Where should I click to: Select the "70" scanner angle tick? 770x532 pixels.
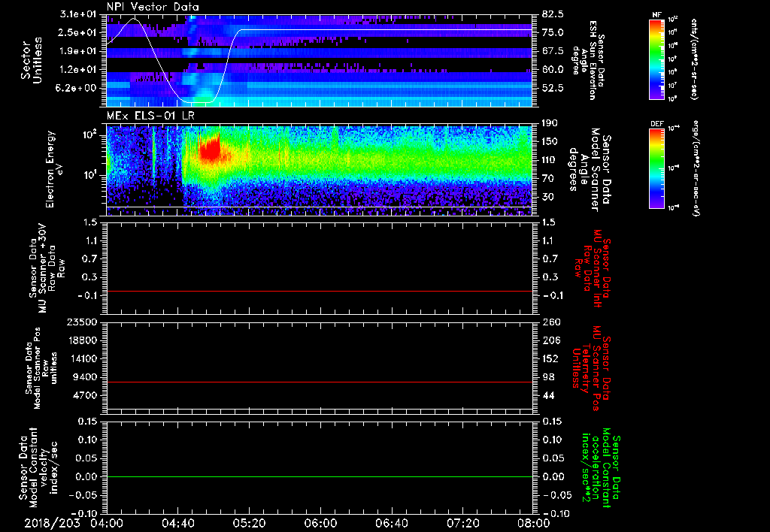click(x=548, y=179)
